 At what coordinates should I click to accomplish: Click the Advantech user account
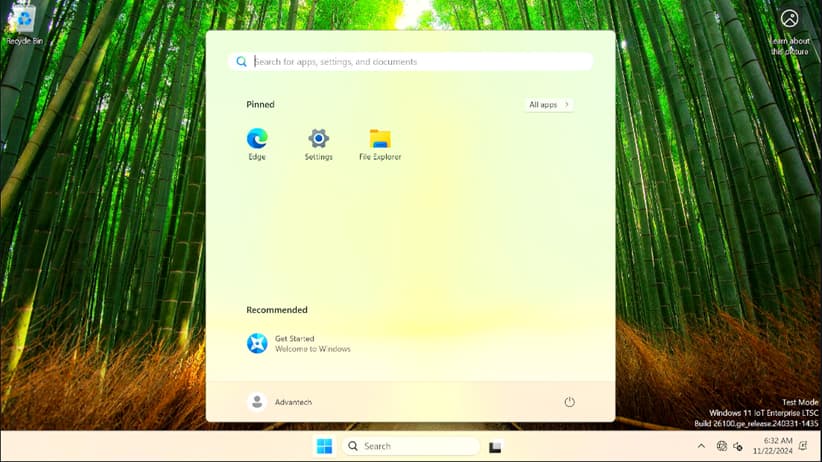point(279,402)
